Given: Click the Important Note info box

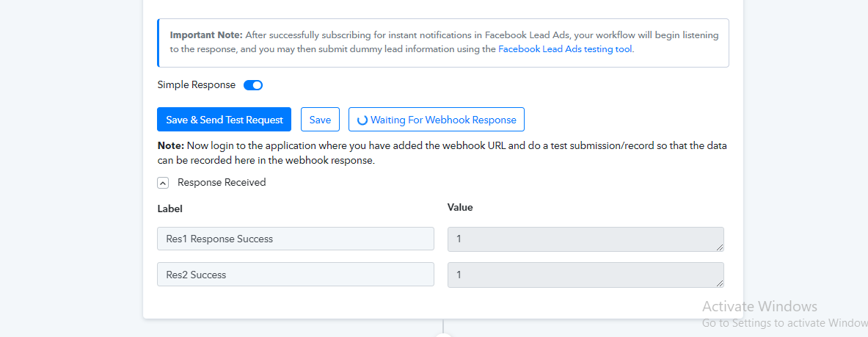Looking at the screenshot, I should 443,43.
